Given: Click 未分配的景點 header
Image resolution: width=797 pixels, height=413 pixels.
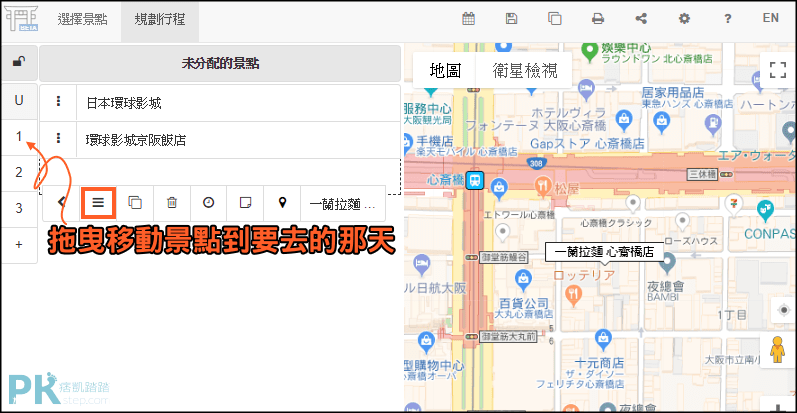Looking at the screenshot, I should click(220, 63).
